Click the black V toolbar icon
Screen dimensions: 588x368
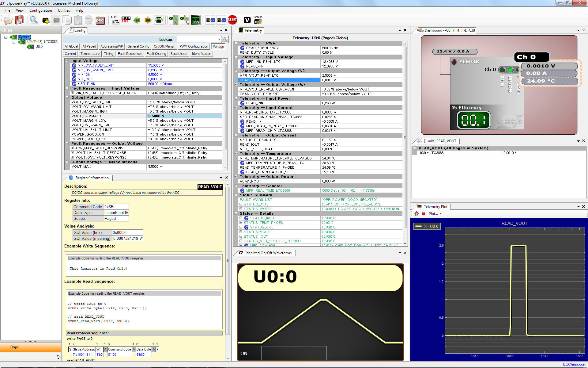247,20
